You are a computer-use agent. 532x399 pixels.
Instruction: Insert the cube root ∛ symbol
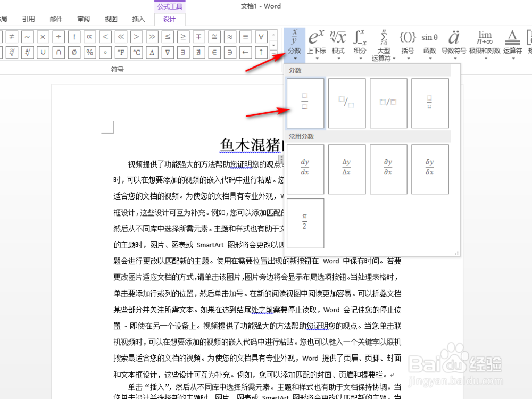[x=12, y=53]
